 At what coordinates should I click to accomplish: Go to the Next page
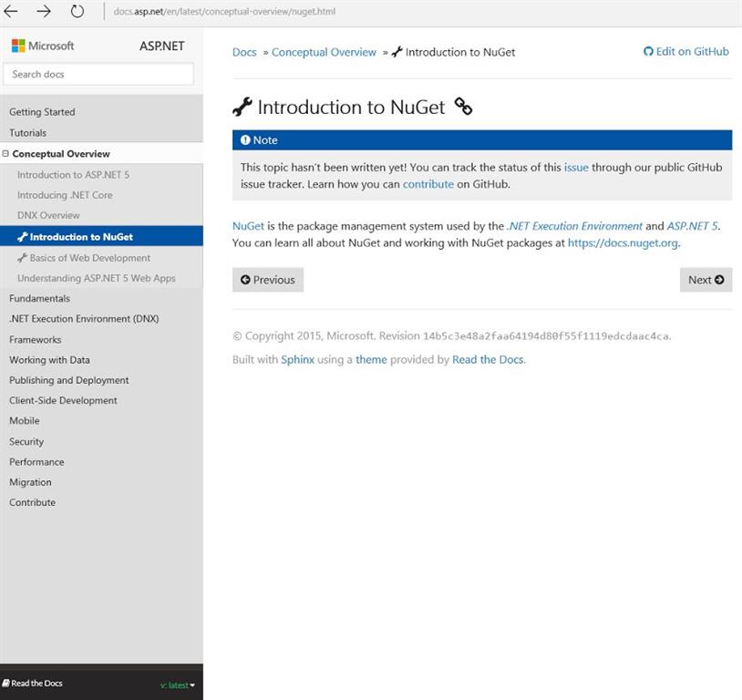coord(706,280)
